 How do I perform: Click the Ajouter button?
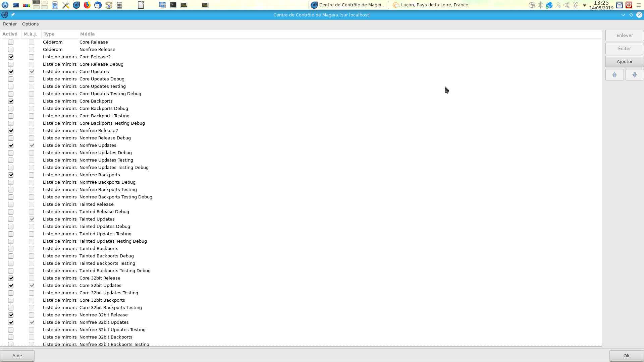pos(625,62)
